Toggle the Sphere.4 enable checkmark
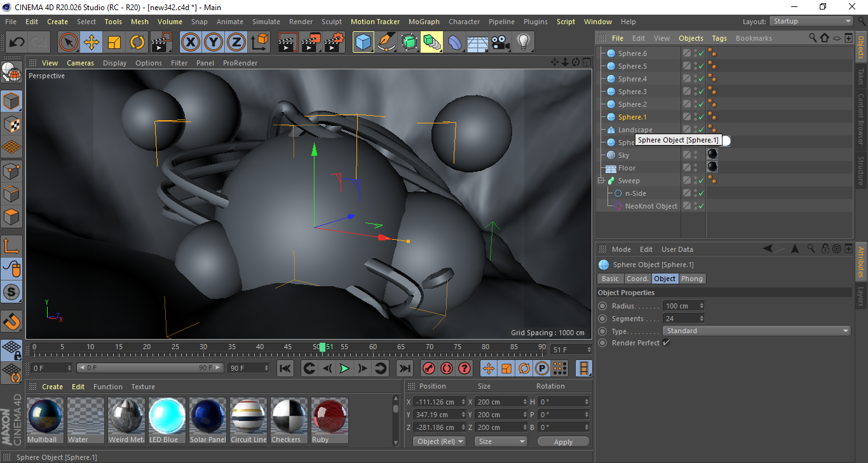This screenshot has height=463, width=868. (701, 79)
